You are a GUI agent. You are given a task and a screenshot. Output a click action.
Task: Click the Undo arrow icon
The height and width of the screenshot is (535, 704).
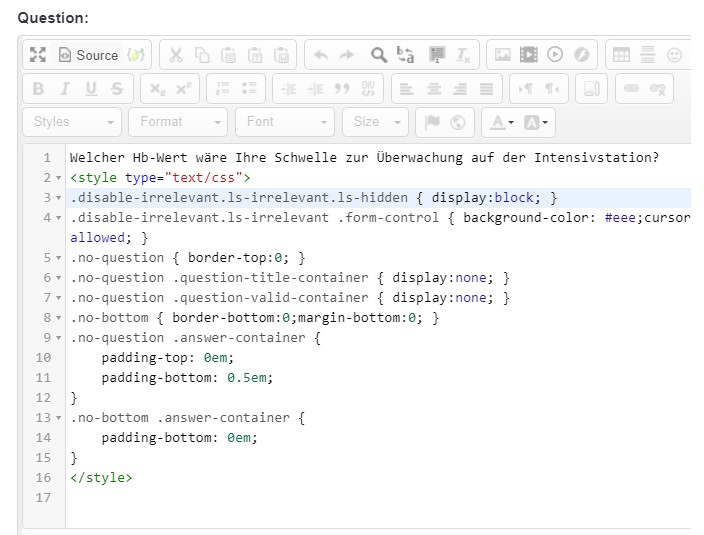(319, 55)
